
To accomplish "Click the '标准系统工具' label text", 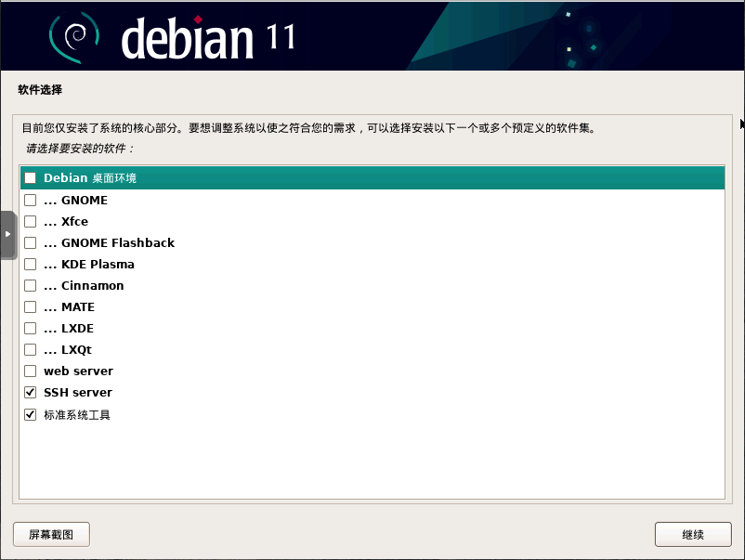I will (77, 414).
